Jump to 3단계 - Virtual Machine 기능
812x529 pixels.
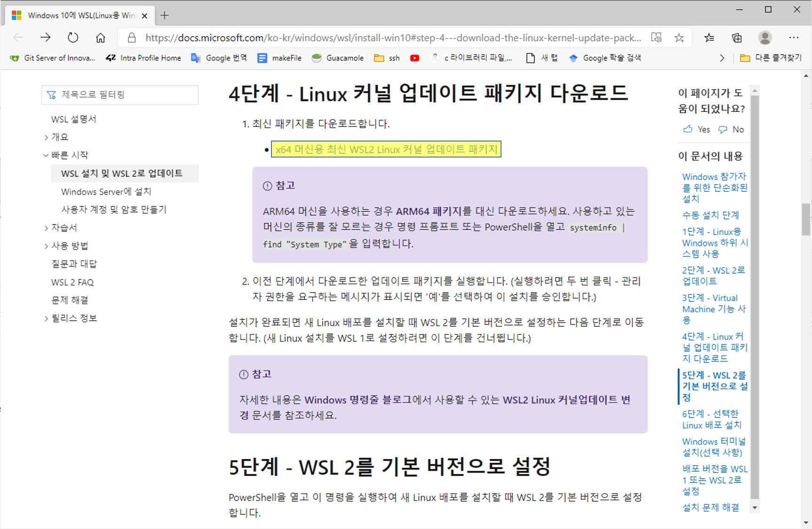[714, 309]
